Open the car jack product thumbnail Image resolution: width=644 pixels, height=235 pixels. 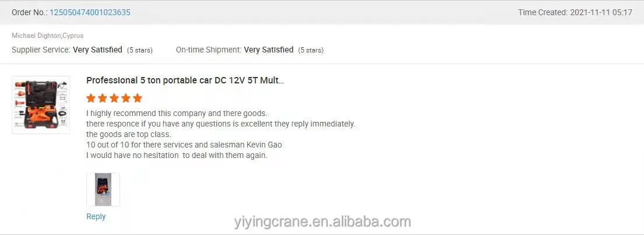41,105
